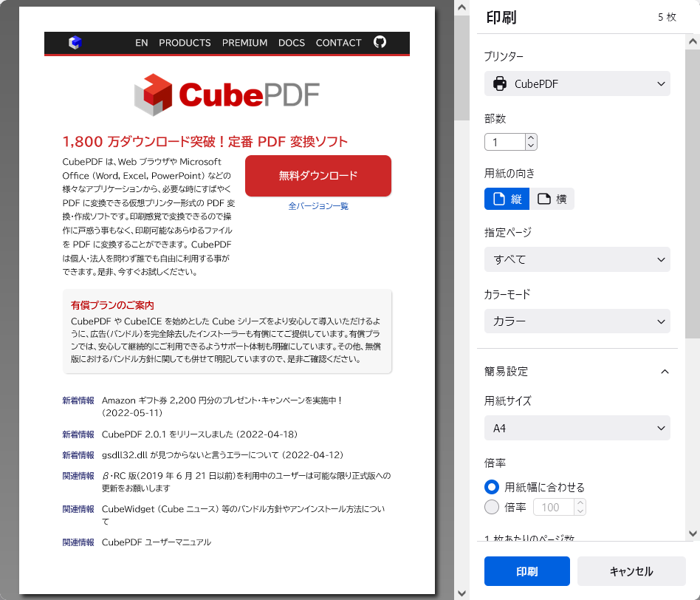Select the 倍率 radio button

click(x=491, y=506)
